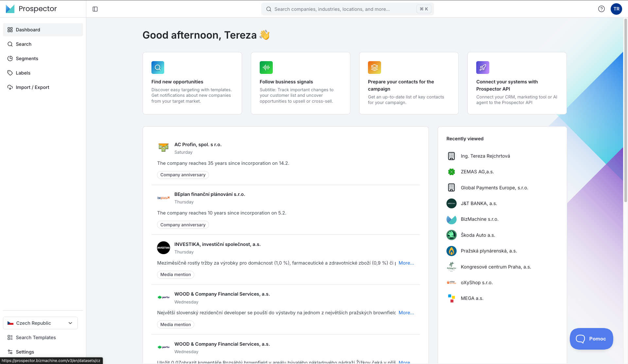Open the Škoda Auto logo in Recently viewed
This screenshot has height=364, width=628.
click(451, 235)
